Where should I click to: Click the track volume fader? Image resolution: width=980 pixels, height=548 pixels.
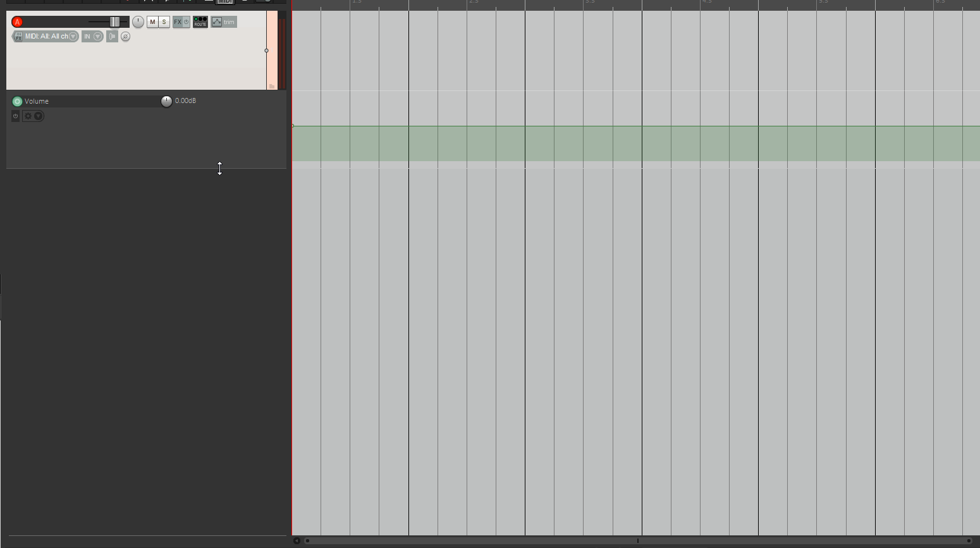(114, 22)
